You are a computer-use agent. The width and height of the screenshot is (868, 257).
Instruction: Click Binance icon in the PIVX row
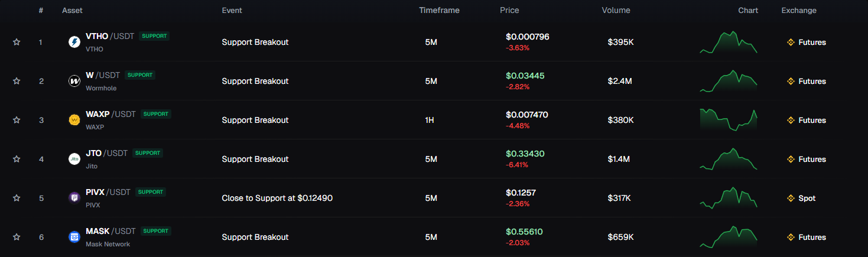point(791,198)
